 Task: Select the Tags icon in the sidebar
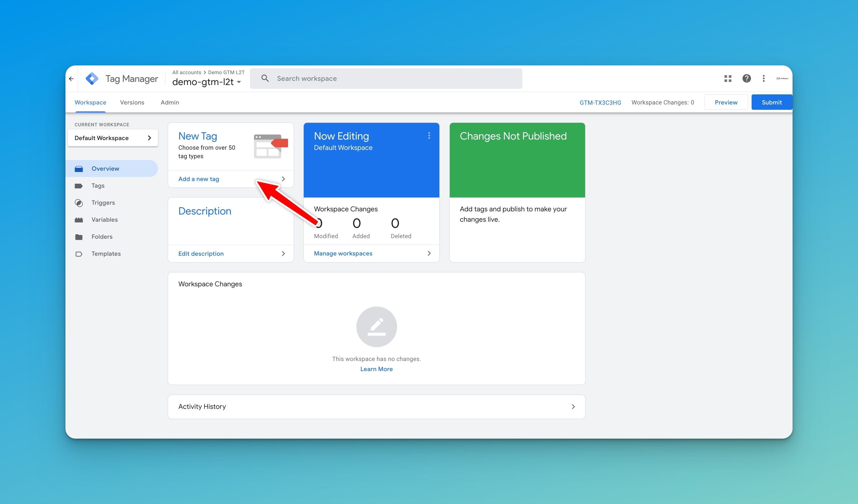click(x=79, y=186)
